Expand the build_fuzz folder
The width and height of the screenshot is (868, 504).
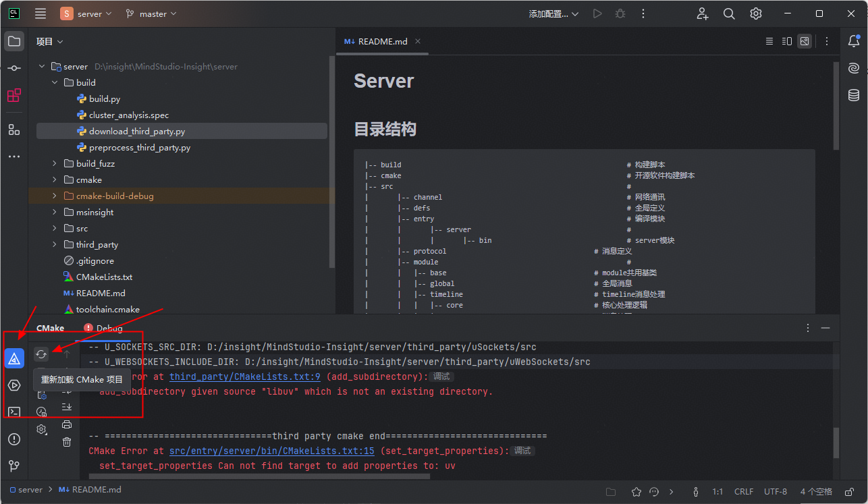[55, 163]
